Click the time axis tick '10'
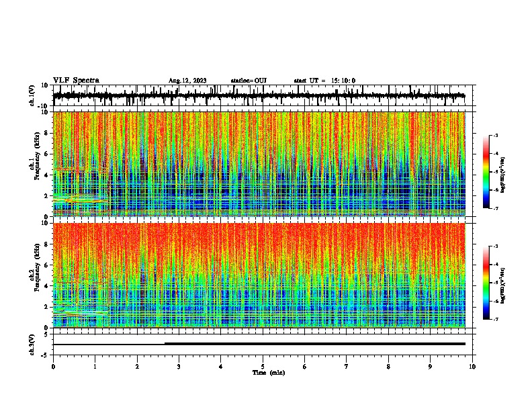Viewport: 532px width, 411px height. pos(472,367)
